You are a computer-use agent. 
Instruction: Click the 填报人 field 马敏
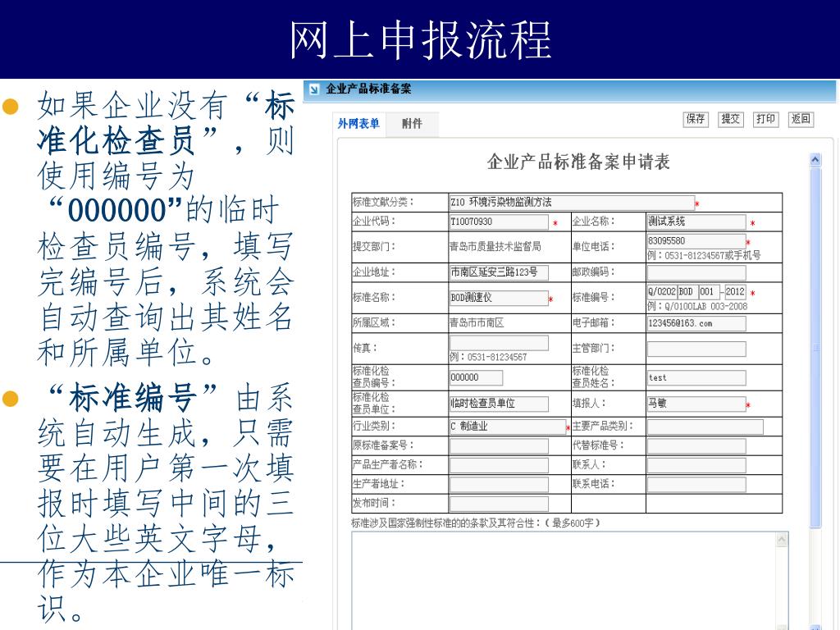tap(696, 404)
